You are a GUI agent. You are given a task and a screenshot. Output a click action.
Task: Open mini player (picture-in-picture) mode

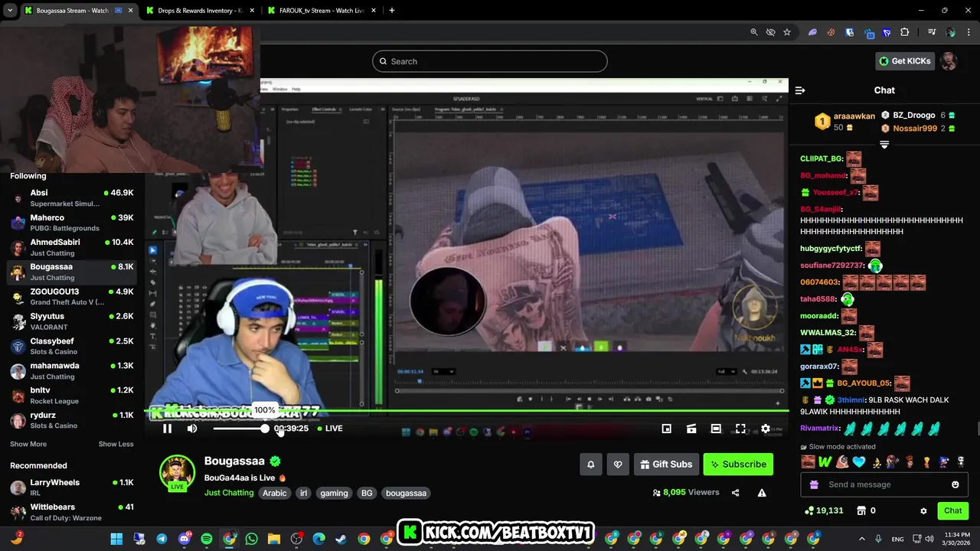pos(667,429)
